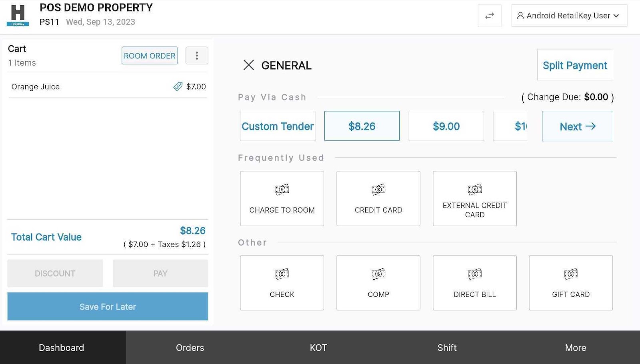Choose Credit Card payment option
Image resolution: width=640 pixels, height=364 pixels.
coord(378,198)
